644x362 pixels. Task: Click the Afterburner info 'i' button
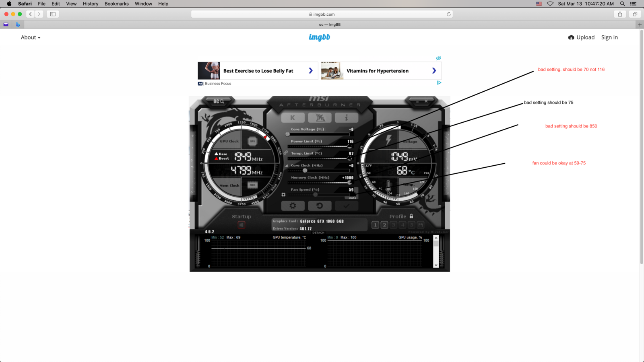[x=347, y=118]
